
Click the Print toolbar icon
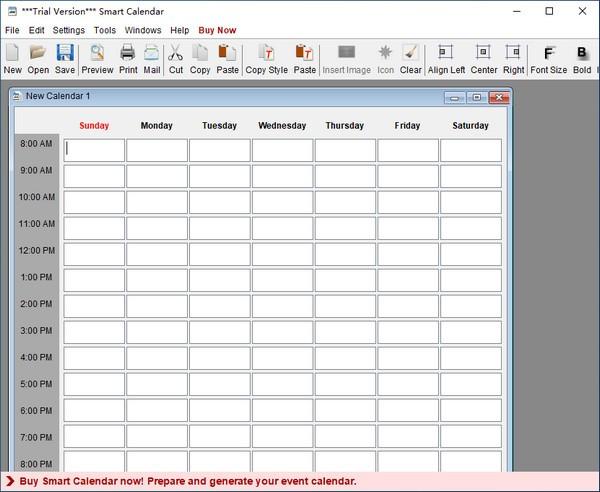[x=128, y=58]
